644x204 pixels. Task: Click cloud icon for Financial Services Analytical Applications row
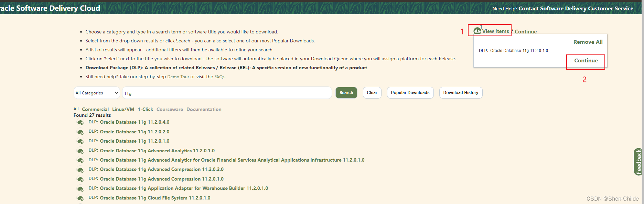80,161
